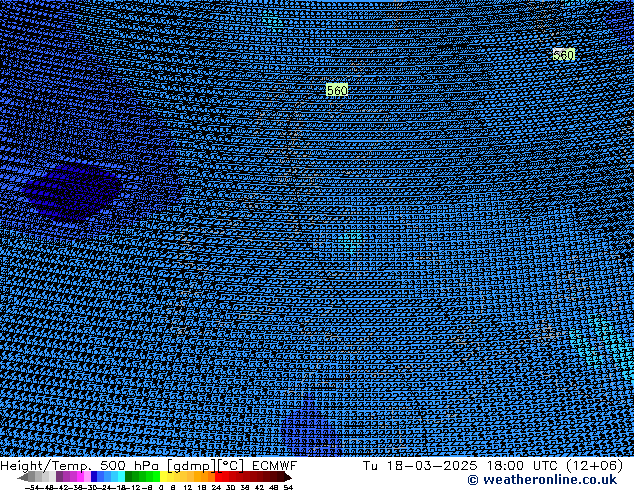Click the "500 hPa" pressure level text
634x490 pixels.
pyautogui.click(x=129, y=466)
